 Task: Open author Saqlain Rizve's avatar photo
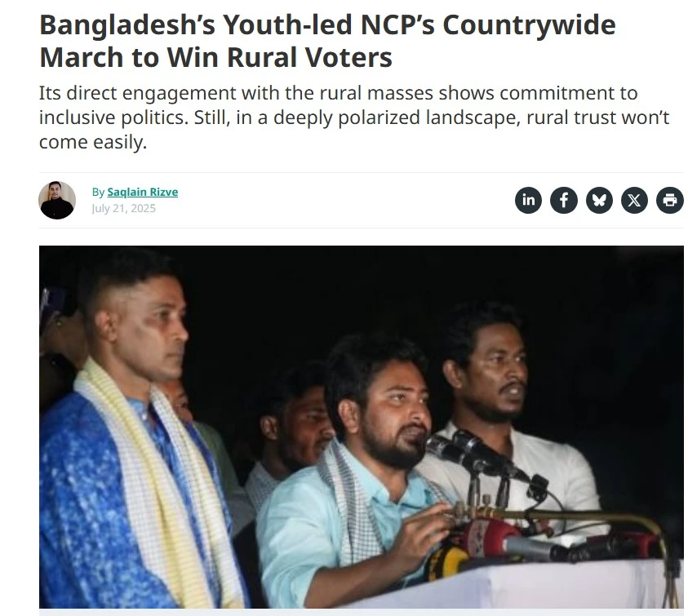pos(57,200)
